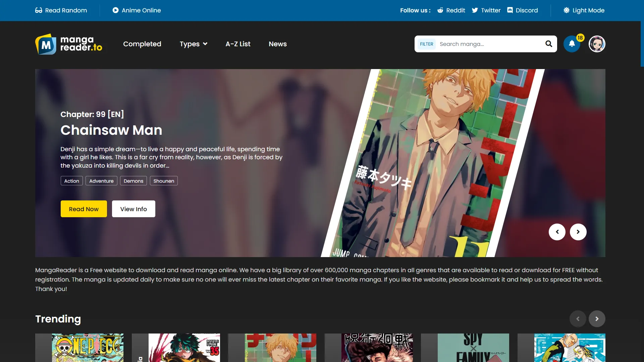Click Read Now for Chainsaw Man
The image size is (644, 362).
[x=84, y=209]
